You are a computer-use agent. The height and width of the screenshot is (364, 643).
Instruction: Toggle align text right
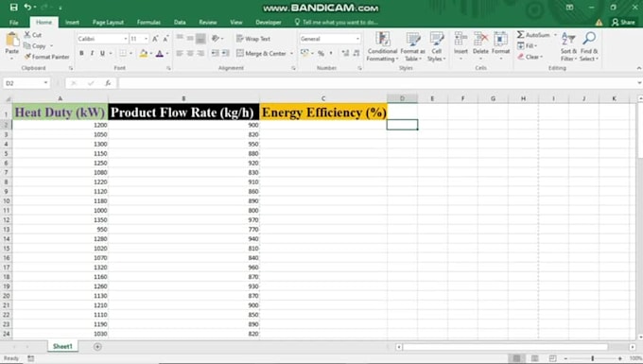[x=200, y=53]
